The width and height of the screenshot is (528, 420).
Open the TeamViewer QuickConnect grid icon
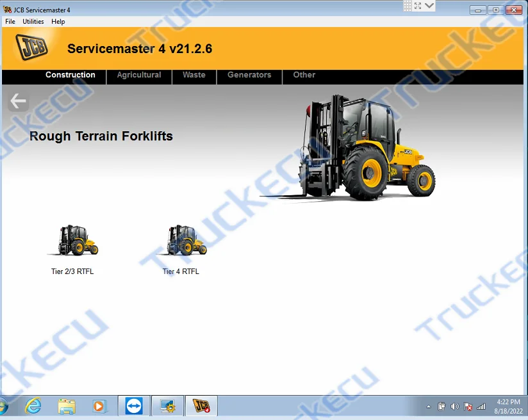click(x=408, y=6)
